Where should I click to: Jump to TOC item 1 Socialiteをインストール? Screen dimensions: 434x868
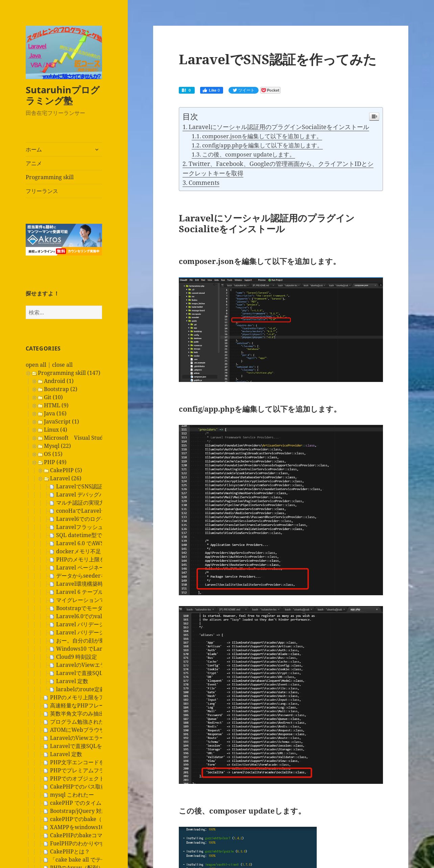pyautogui.click(x=276, y=127)
